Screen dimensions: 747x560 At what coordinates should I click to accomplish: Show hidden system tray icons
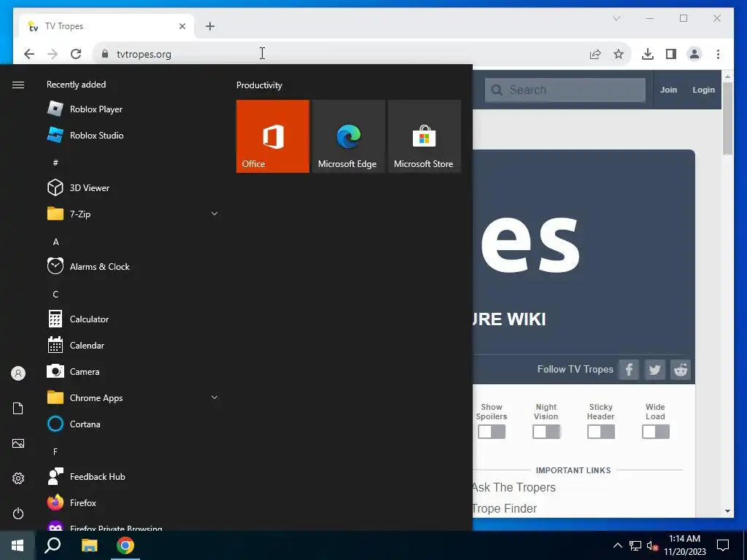tap(617, 545)
